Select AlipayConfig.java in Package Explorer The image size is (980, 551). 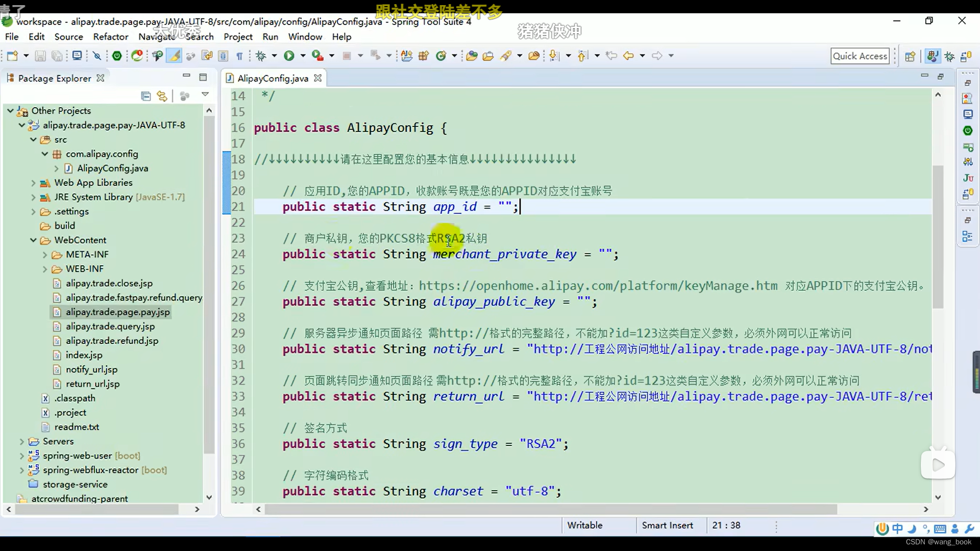coord(112,168)
